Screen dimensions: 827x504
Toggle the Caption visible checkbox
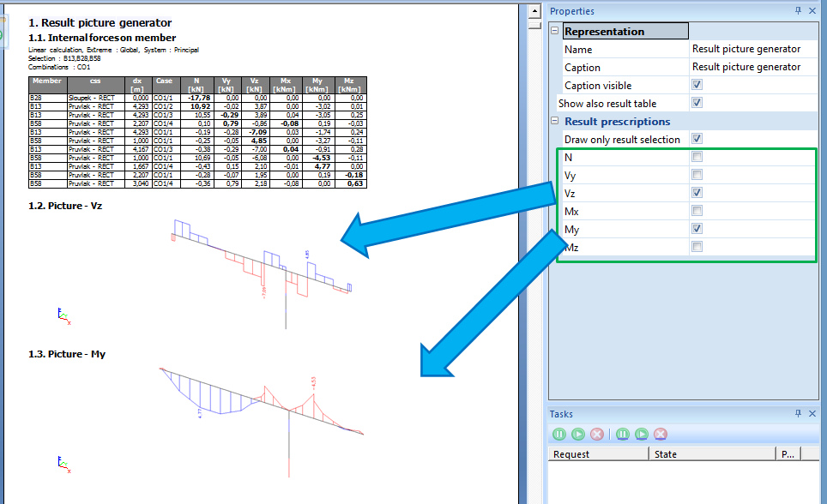pyautogui.click(x=697, y=85)
